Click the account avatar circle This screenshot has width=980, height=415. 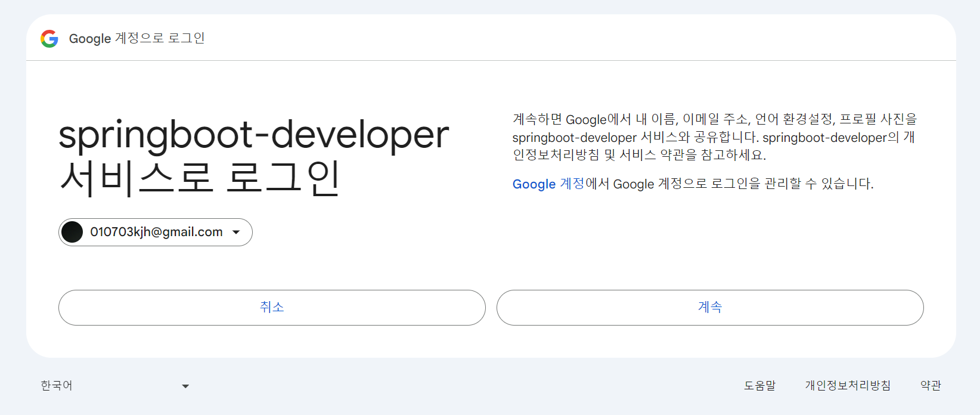(72, 232)
